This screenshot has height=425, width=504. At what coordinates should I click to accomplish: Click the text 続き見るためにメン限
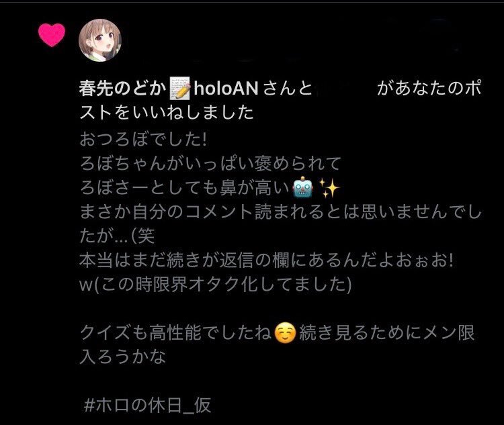(387, 333)
